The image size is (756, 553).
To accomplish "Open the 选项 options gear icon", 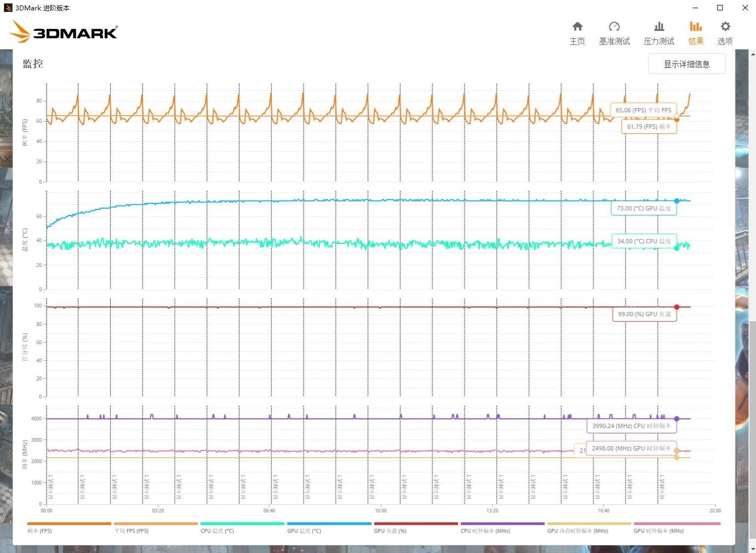I will click(x=725, y=33).
